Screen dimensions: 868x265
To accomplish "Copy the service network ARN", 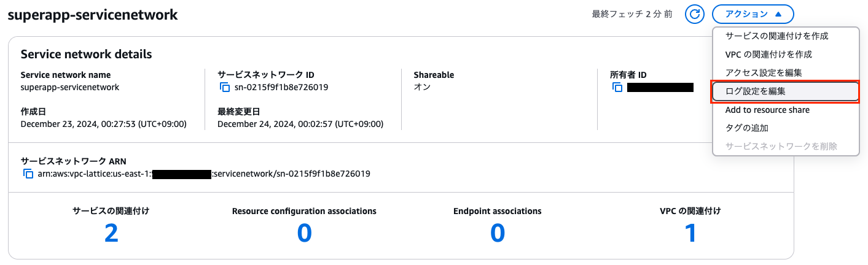I will pyautogui.click(x=28, y=174).
